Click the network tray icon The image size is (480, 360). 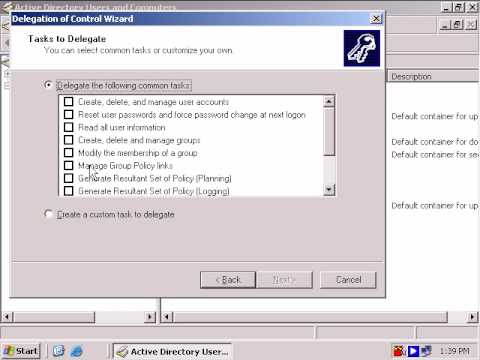[426, 351]
